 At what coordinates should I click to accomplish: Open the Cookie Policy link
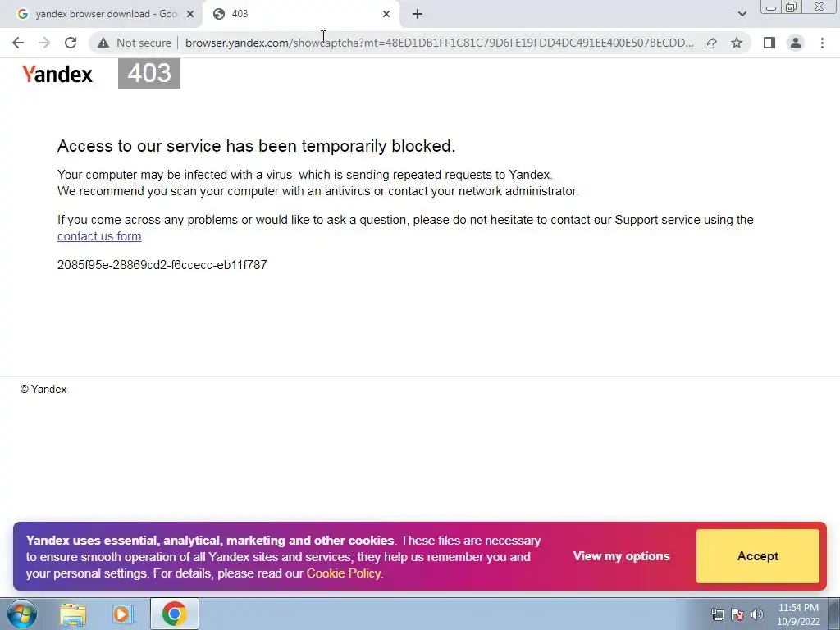pos(344,573)
